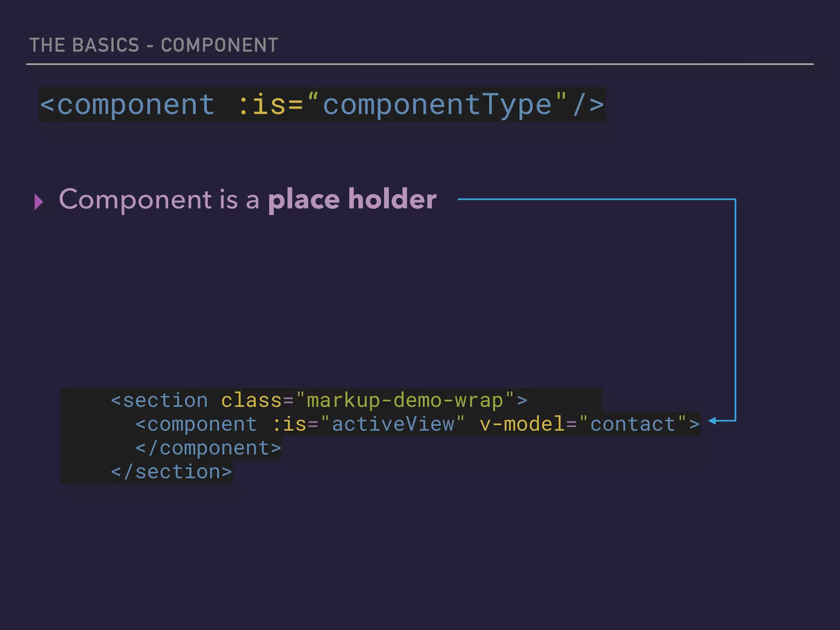
Task: Click the slide title "THE BASICS - COMPONENT"
Action: pos(154,45)
